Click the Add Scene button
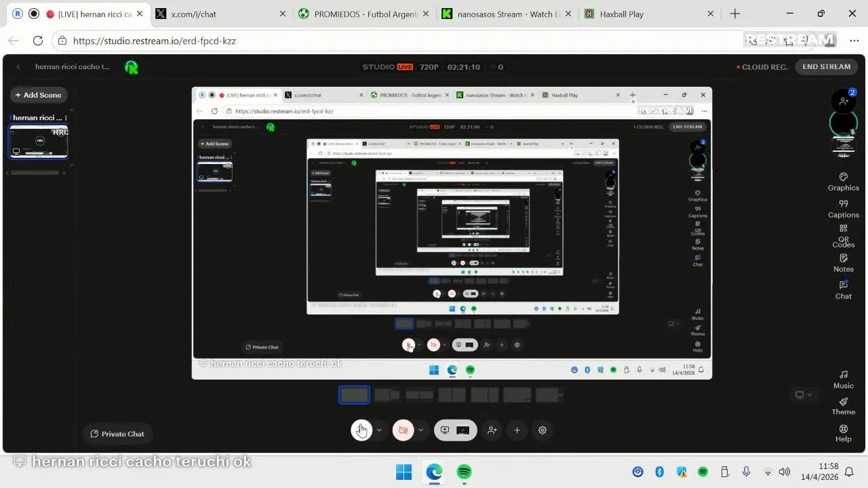This screenshot has height=488, width=868. (39, 95)
